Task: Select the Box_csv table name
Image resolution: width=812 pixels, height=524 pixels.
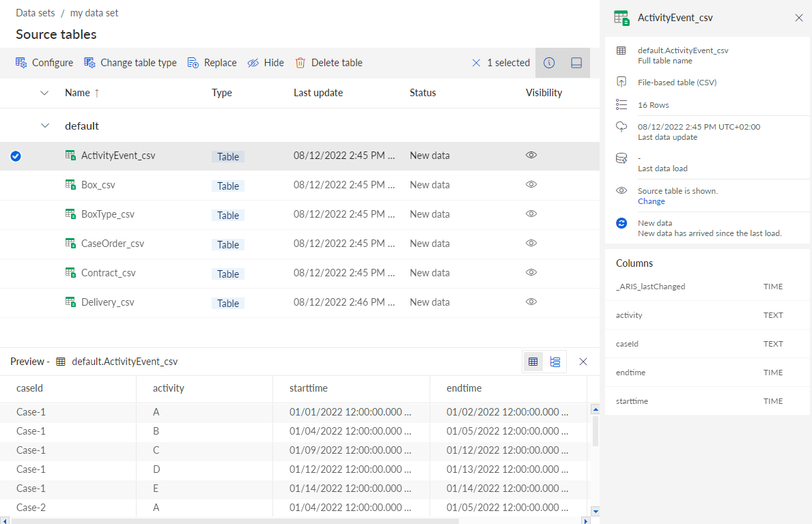Action: (x=98, y=185)
